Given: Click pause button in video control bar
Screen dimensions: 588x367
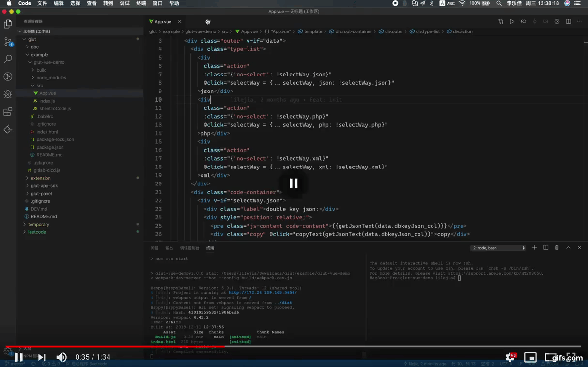Looking at the screenshot, I should click(18, 357).
